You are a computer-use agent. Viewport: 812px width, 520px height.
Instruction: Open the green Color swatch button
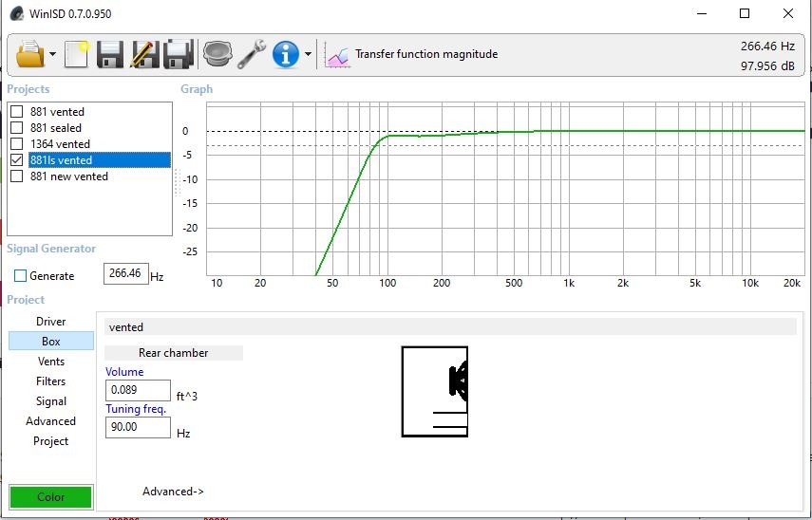point(50,496)
